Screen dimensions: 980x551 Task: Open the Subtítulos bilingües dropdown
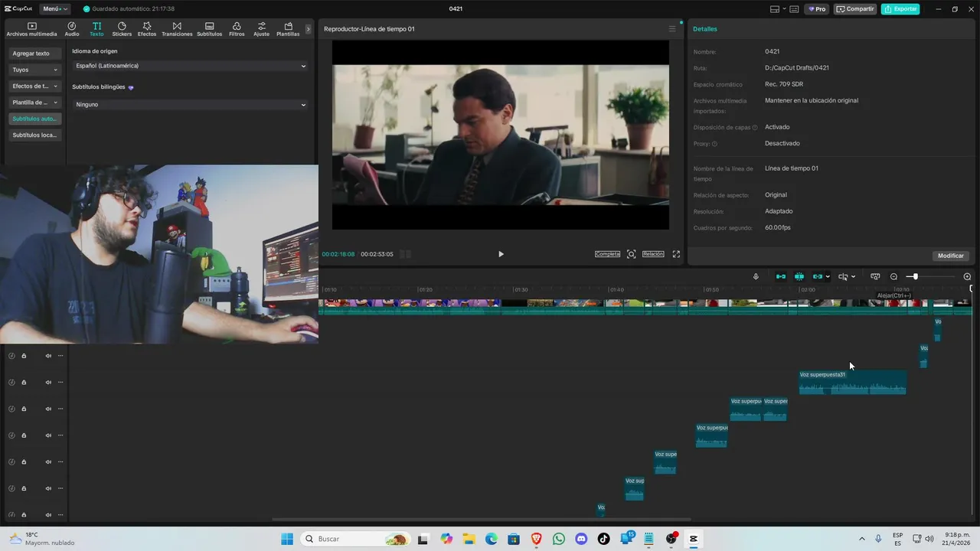click(x=191, y=104)
